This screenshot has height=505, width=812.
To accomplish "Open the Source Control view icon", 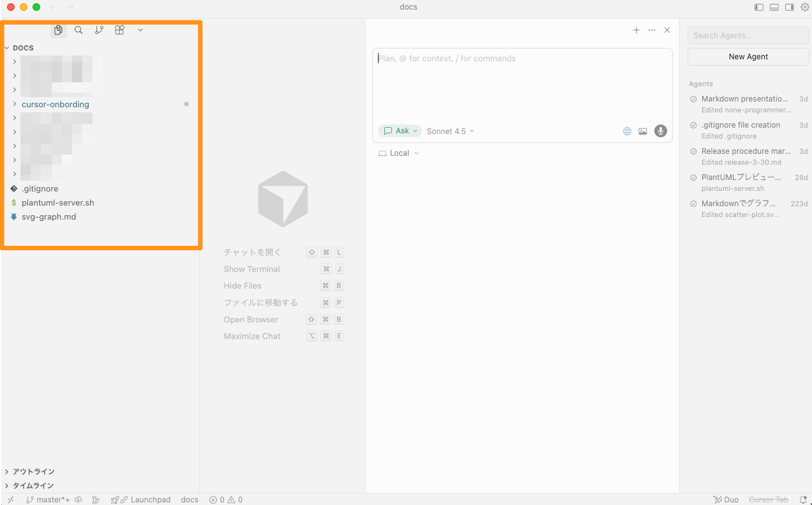I will click(99, 30).
